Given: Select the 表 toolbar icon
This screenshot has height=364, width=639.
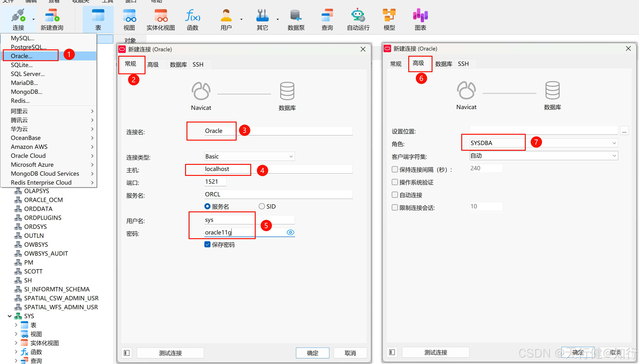Looking at the screenshot, I should click(x=98, y=19).
